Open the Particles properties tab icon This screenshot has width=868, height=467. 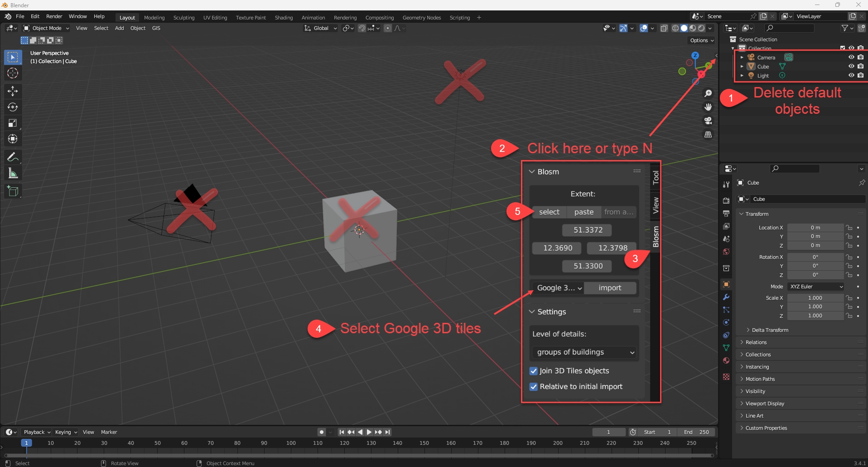[726, 310]
